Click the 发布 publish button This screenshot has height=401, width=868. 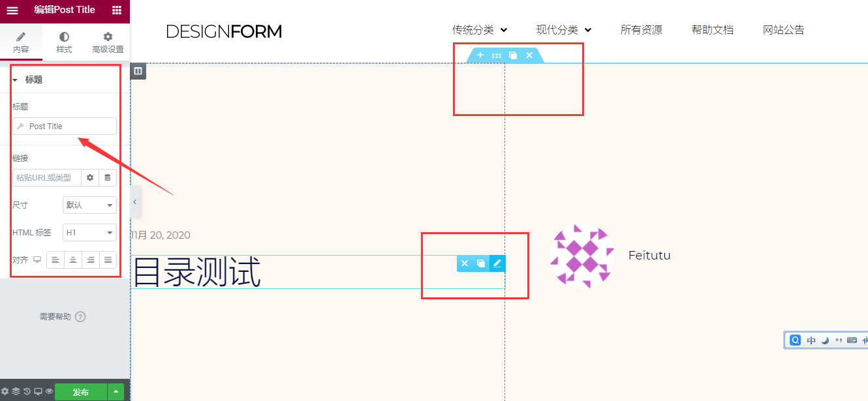81,392
